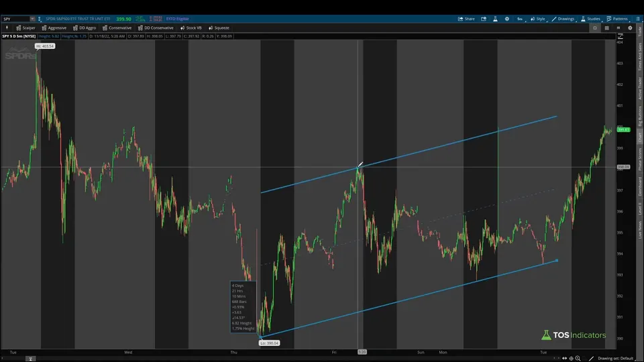Viewport: 644px width, 362px height.
Task: Click the pan arrows icon at bottom
Action: [x=564, y=358]
